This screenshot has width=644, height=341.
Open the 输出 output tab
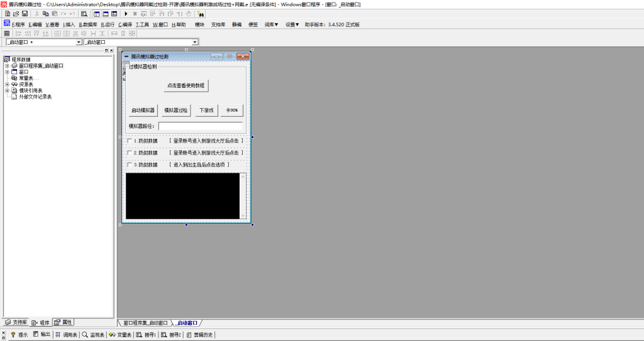click(42, 335)
